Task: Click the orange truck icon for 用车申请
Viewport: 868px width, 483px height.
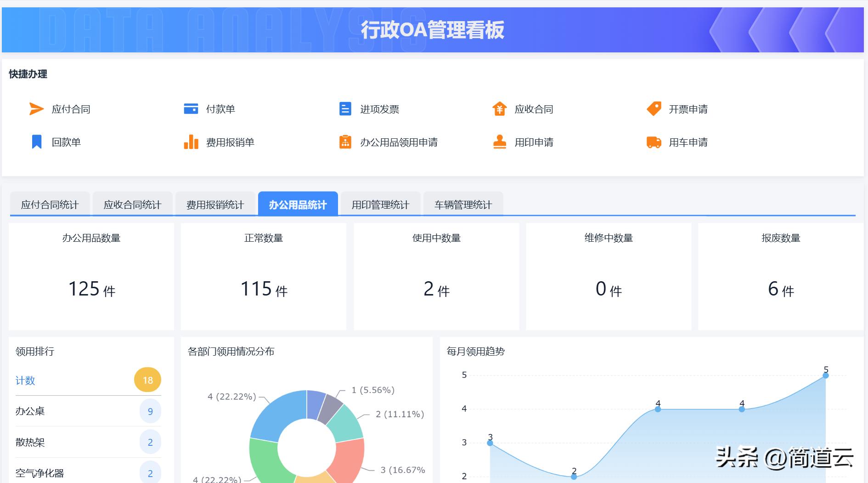Action: click(654, 142)
